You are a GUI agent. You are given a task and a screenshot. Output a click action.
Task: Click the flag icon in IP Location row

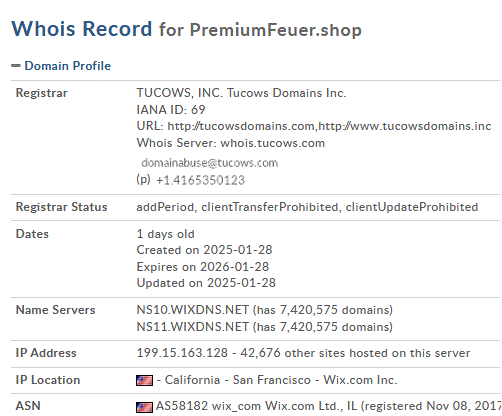tap(144, 380)
